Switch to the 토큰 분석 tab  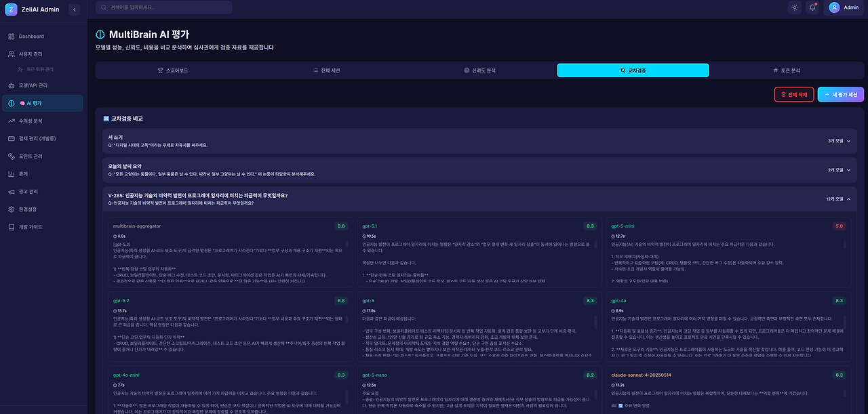(787, 70)
